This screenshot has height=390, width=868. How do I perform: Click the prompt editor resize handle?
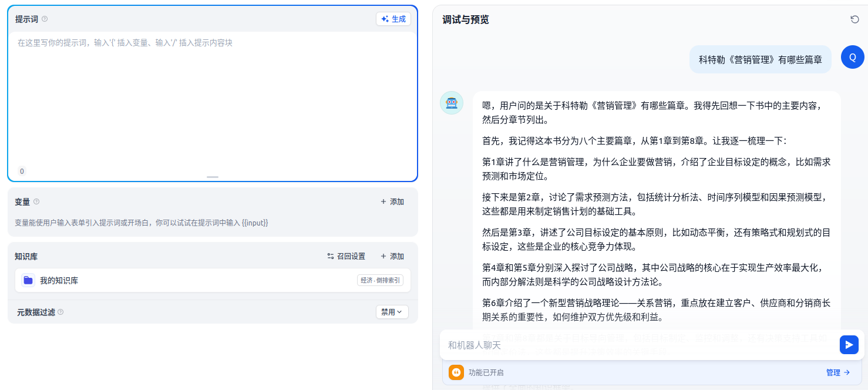pyautogui.click(x=213, y=177)
